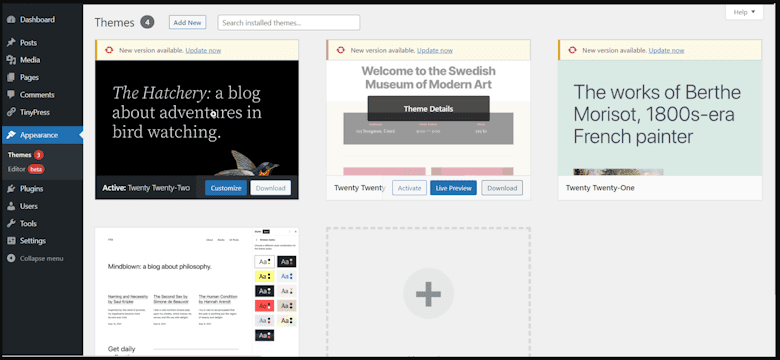
Task: Open the Posts menu
Action: point(42,43)
